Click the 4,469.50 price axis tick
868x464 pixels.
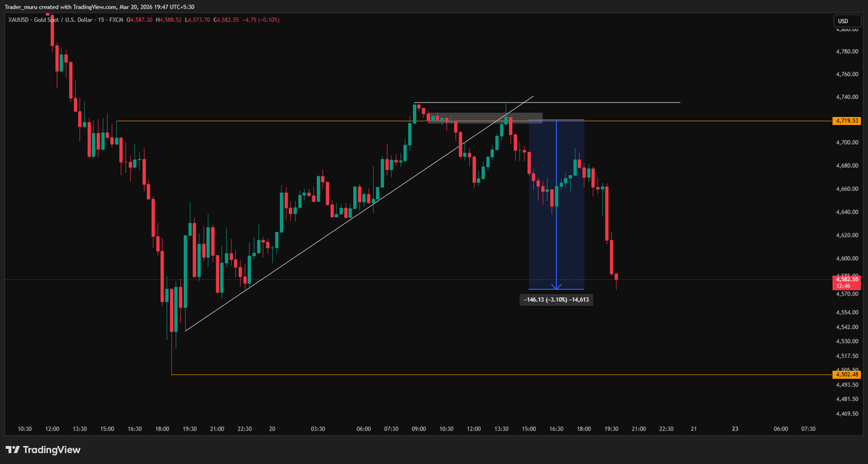(x=846, y=414)
